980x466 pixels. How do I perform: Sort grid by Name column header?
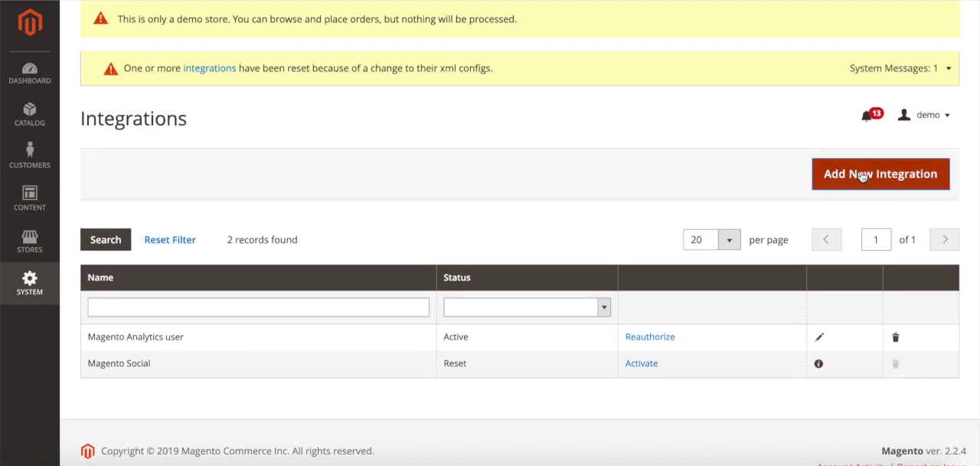[x=258, y=277]
